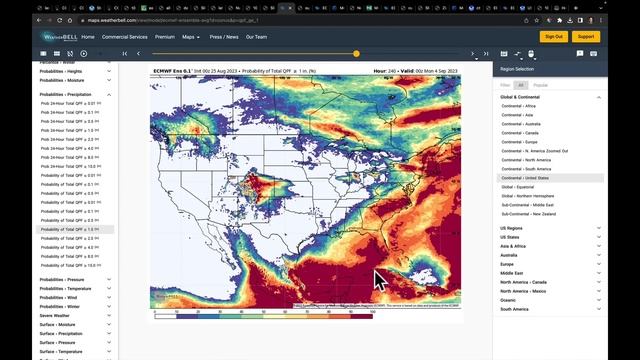
Task: Click the WeatherBELL logo
Action: tap(60, 37)
